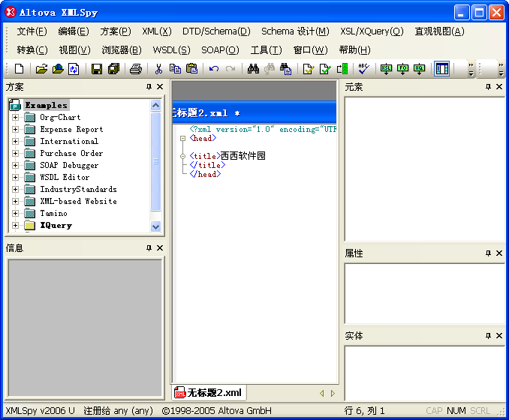The height and width of the screenshot is (420, 509).
Task: Copy the selection with the copy icon
Action: click(x=175, y=69)
